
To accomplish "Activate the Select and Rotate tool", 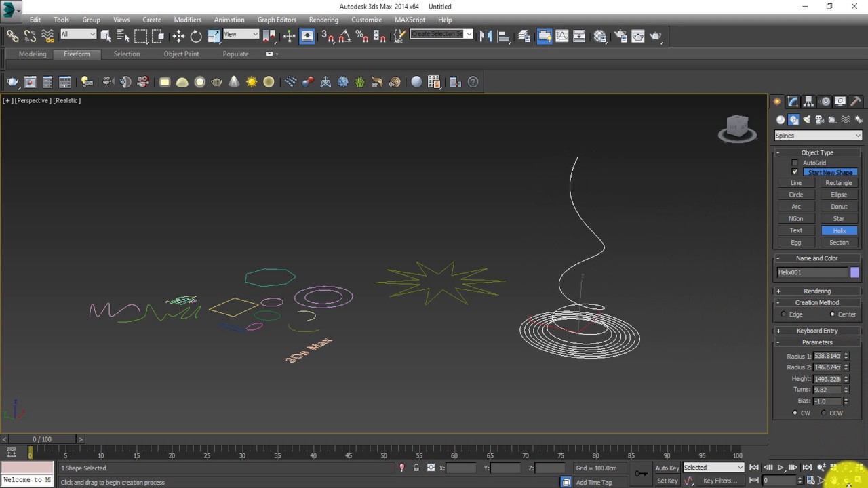I will [x=196, y=36].
